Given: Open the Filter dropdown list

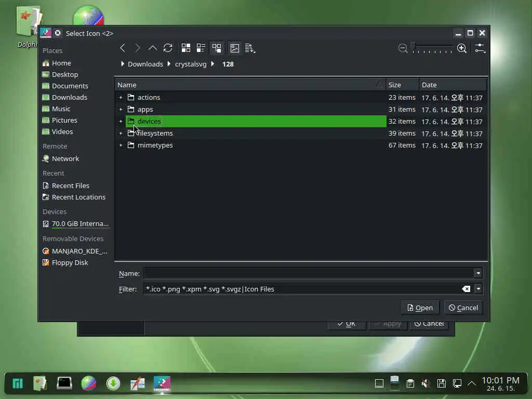Looking at the screenshot, I should [478, 289].
